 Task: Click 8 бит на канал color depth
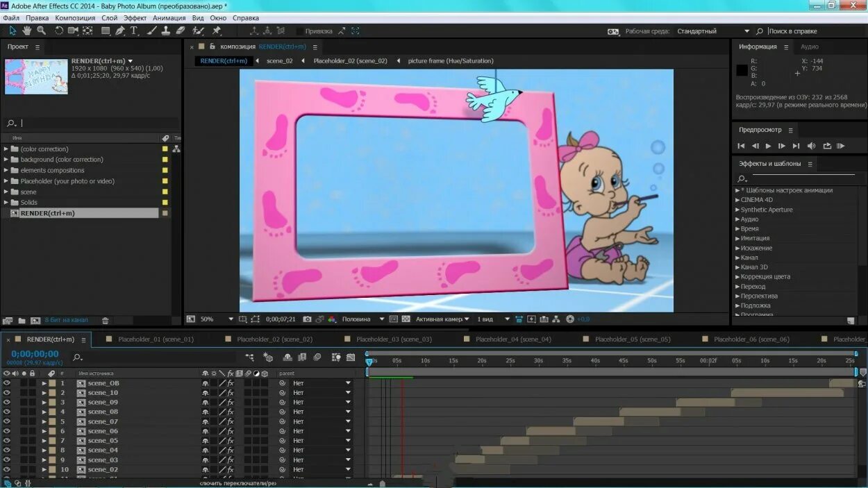click(x=67, y=320)
